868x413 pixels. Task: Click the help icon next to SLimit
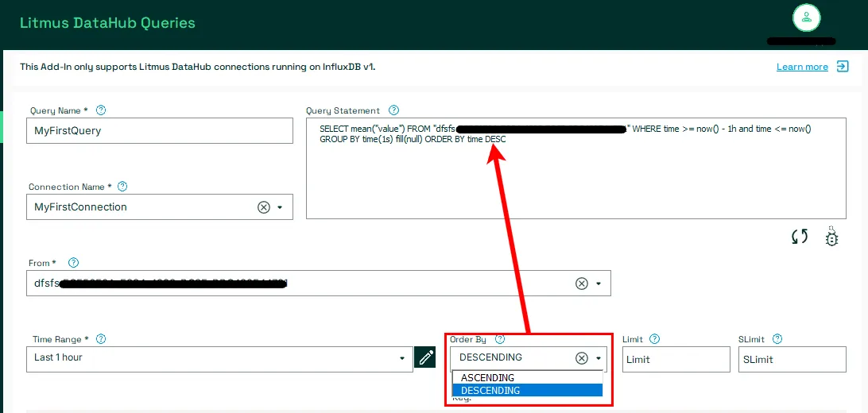(x=777, y=339)
